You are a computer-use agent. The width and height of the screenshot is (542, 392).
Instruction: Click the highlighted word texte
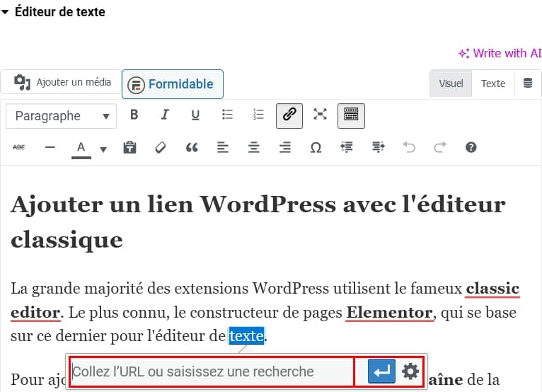(246, 335)
